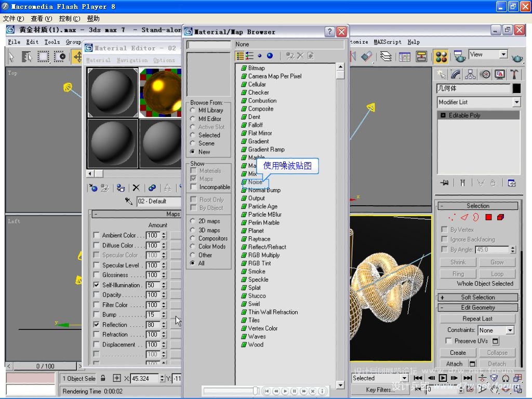Select Mtl Editor radio button

(192, 119)
